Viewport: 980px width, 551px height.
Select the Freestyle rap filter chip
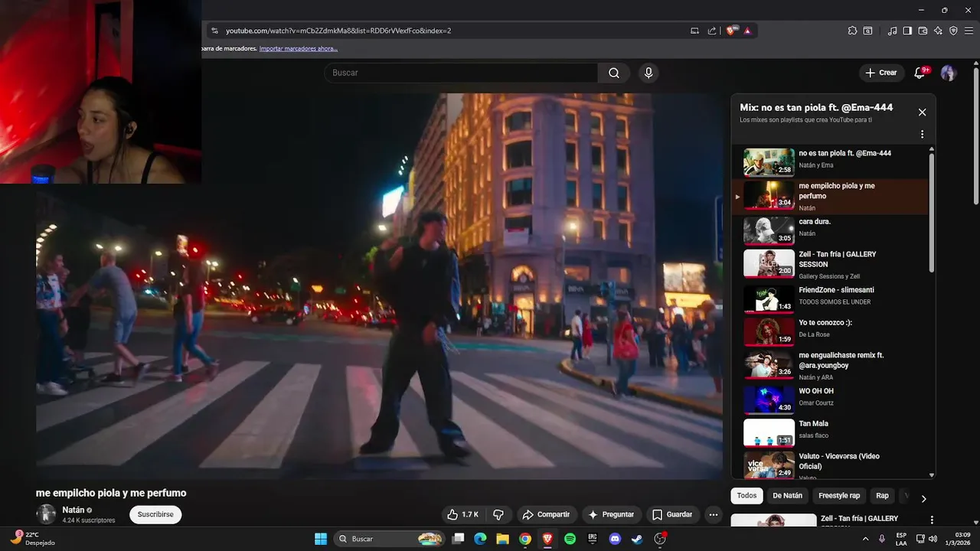(x=839, y=495)
